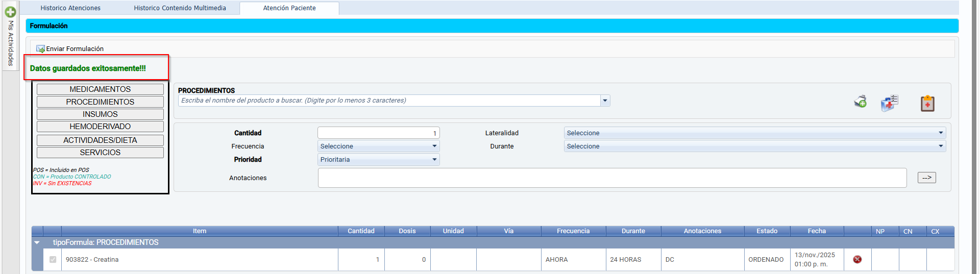
Task: Collapse the tipoFormula: PROCEDIMIENTOS group
Action: (x=37, y=242)
